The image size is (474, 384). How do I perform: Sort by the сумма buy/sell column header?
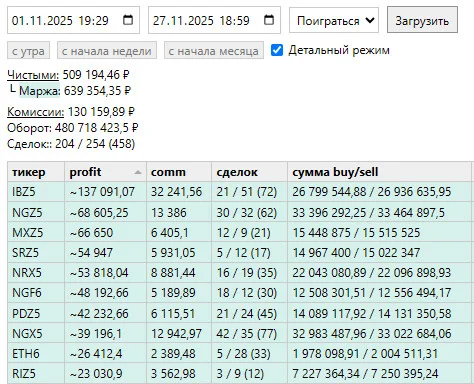(380, 172)
